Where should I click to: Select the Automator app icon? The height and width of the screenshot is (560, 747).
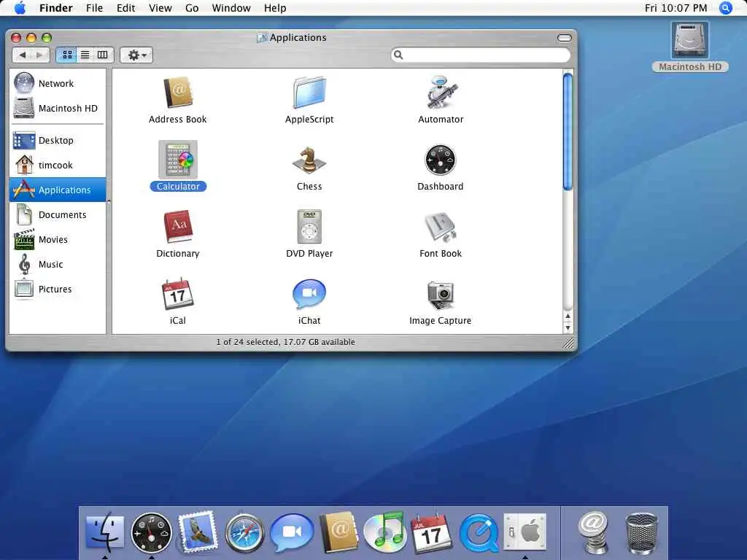click(x=441, y=93)
